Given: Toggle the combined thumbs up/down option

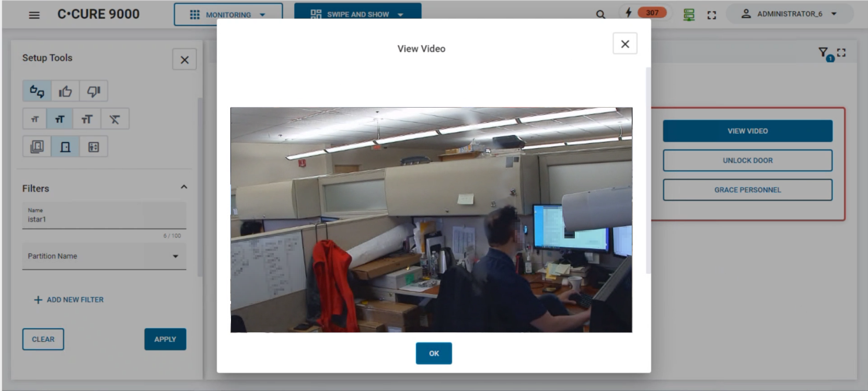Looking at the screenshot, I should point(37,91).
